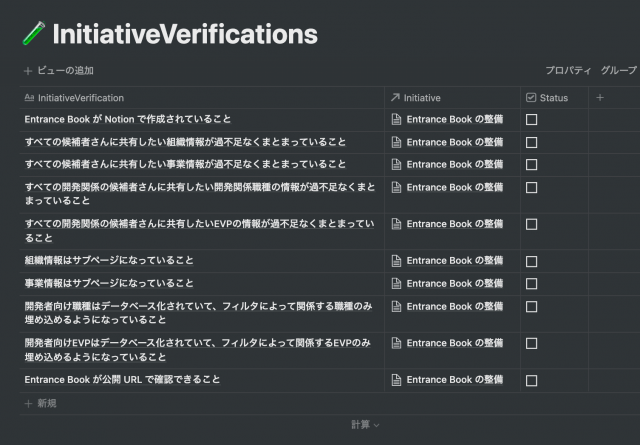Check Status for 'Entrance Book が Notion' row
The height and width of the screenshot is (445, 640).
point(531,120)
